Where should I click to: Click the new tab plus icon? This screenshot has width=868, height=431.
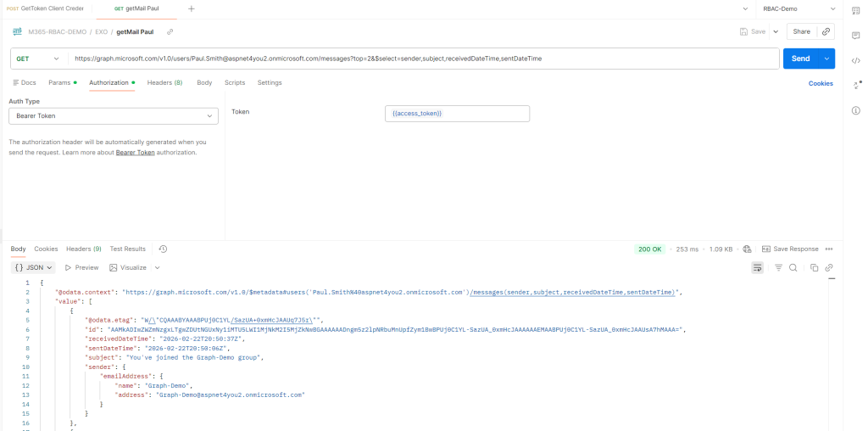191,8
